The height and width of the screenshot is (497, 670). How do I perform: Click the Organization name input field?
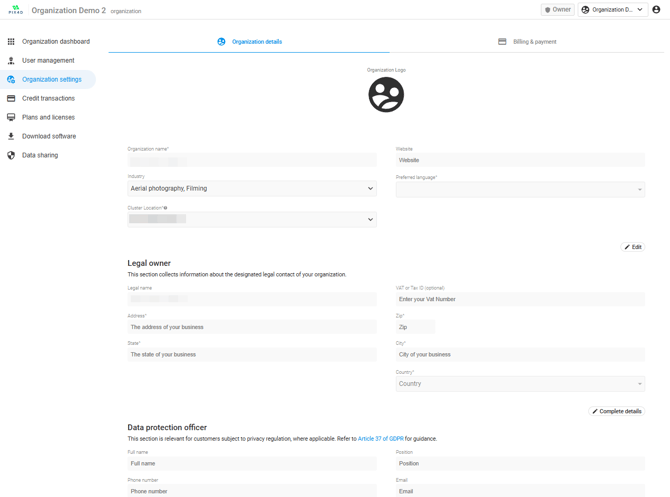tap(252, 161)
